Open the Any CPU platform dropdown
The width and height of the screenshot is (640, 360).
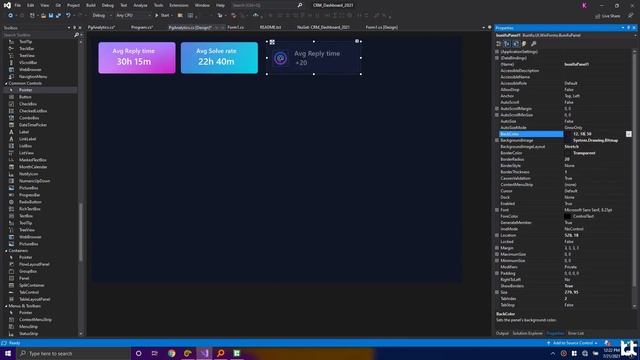pos(133,16)
